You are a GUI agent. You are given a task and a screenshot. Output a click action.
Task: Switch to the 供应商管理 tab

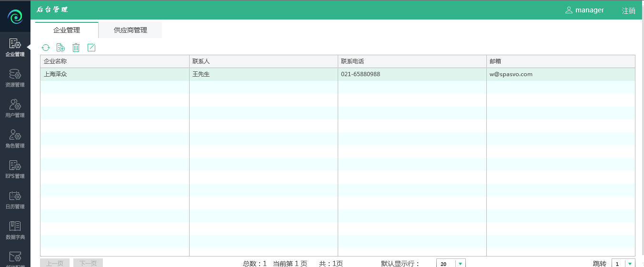coord(131,30)
